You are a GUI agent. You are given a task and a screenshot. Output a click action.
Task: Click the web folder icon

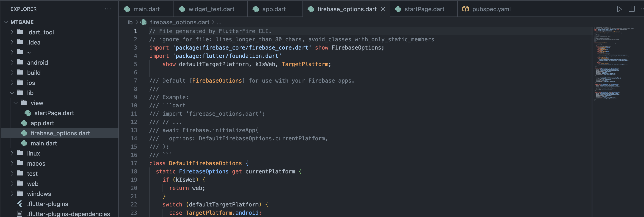click(20, 183)
